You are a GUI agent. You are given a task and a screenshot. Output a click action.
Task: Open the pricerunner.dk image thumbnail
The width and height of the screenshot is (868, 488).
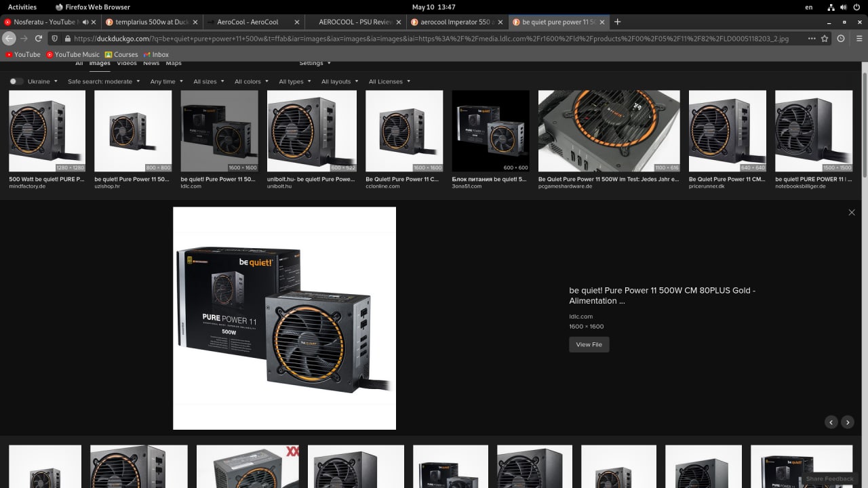tap(728, 131)
